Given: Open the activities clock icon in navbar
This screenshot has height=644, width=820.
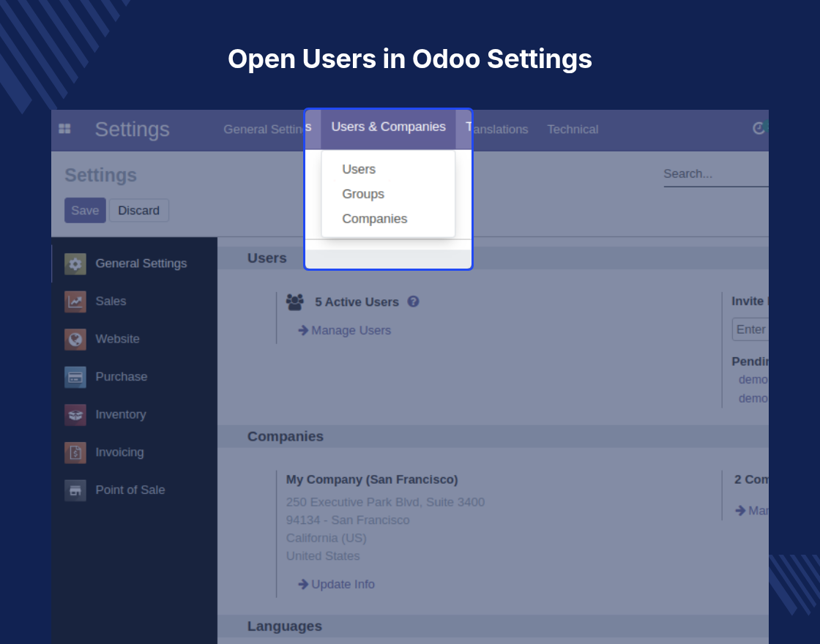Looking at the screenshot, I should pyautogui.click(x=758, y=128).
